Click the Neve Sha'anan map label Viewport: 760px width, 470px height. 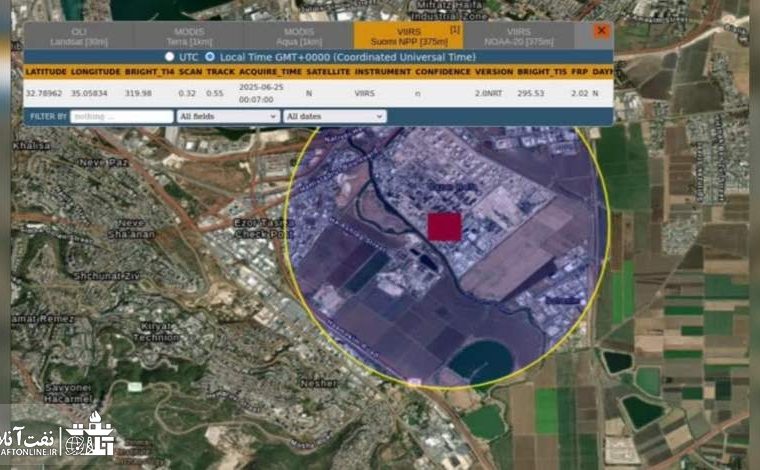[x=131, y=229]
